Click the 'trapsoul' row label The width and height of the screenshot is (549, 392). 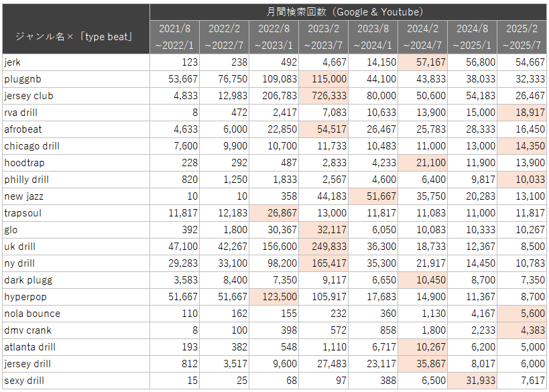pos(76,213)
